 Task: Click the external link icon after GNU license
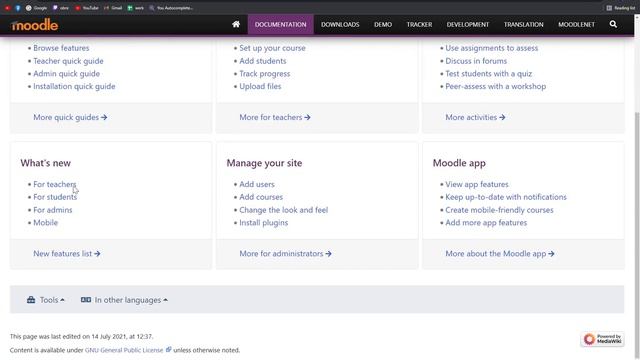point(168,349)
